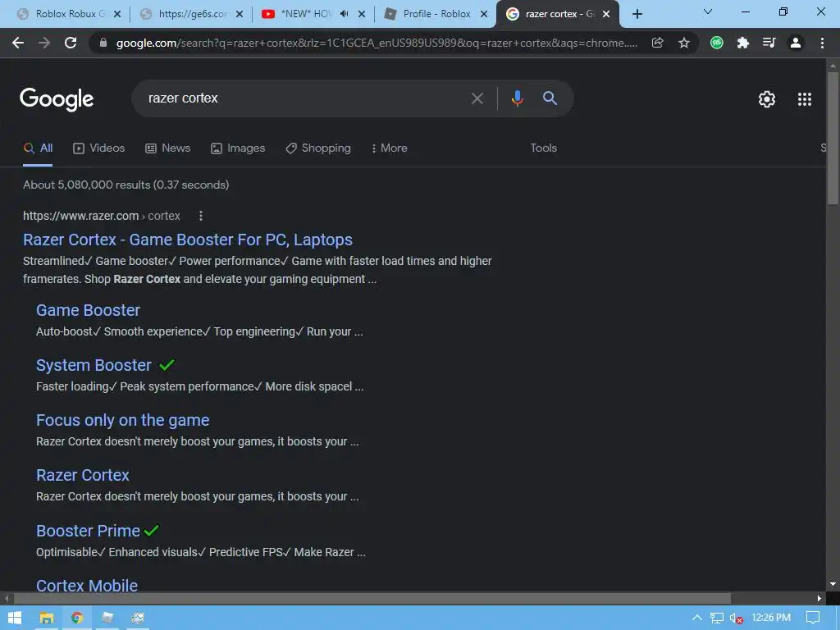This screenshot has height=630, width=840.
Task: Click the address bar URL
Action: pos(377,43)
